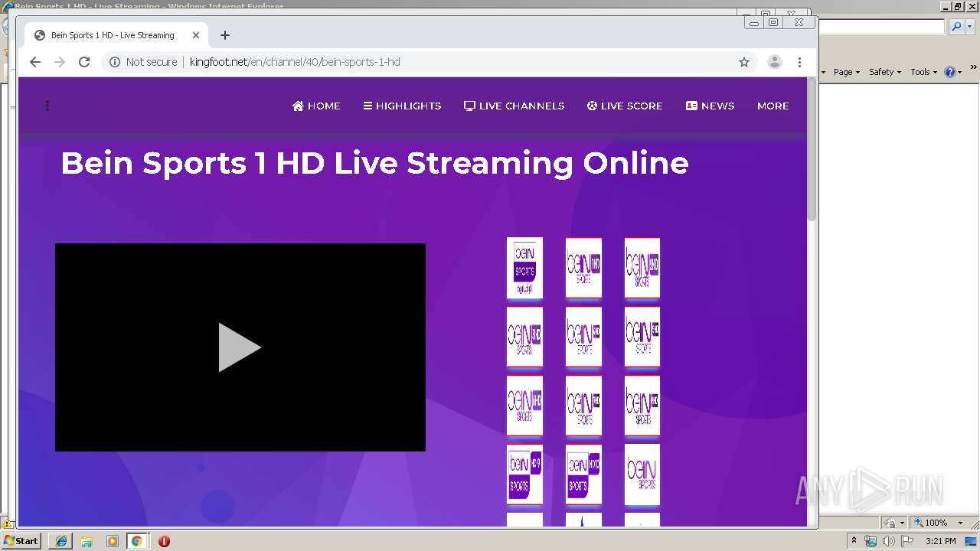This screenshot has height=551, width=980.
Task: Select the beIN Sports Arabic news channel thumbnail
Action: [524, 267]
